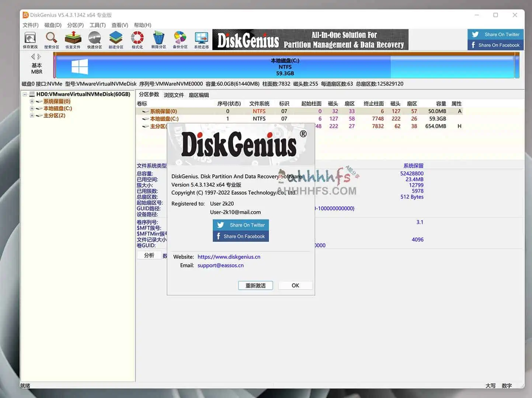Viewport: 532px width, 398px height.
Task: Click the 文件系统 column header
Action: coord(259,104)
